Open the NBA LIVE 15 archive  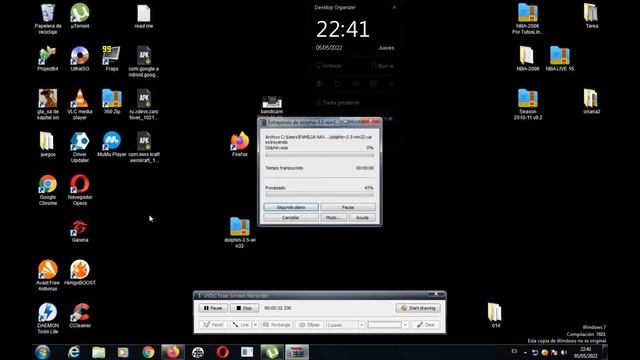pyautogui.click(x=560, y=59)
